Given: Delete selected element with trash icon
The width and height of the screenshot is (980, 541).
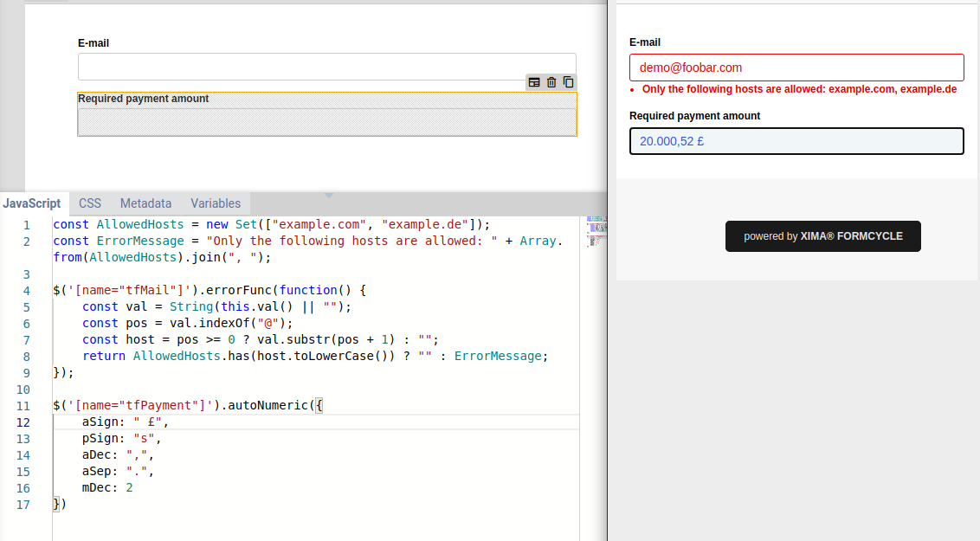Looking at the screenshot, I should tap(551, 82).
